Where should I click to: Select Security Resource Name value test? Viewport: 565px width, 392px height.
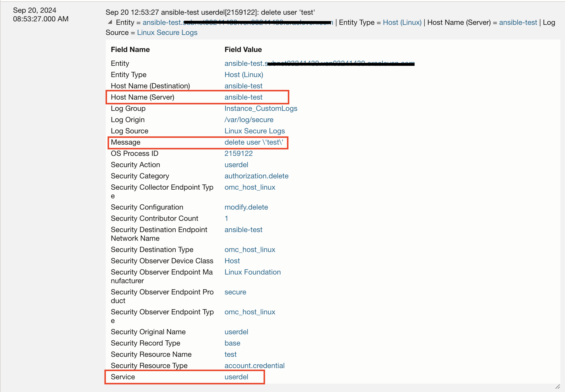click(x=230, y=354)
